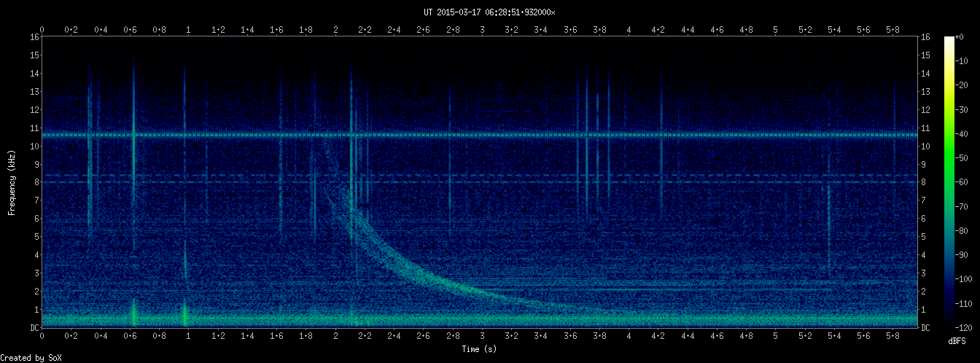Click the 0 origin tick on top time axis
Viewport: 980px width, 363px height.
click(x=42, y=30)
